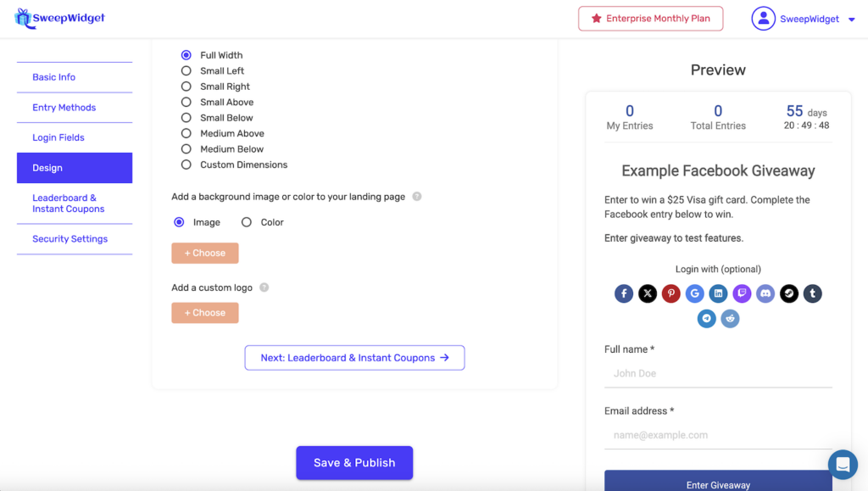
Task: Log in with the Pinterest icon
Action: (671, 294)
